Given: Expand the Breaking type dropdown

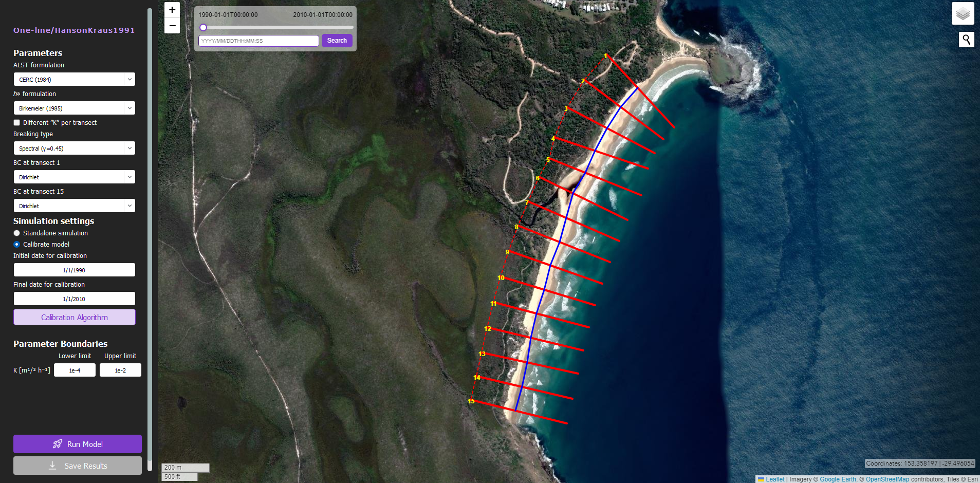Looking at the screenshot, I should pyautogui.click(x=74, y=148).
